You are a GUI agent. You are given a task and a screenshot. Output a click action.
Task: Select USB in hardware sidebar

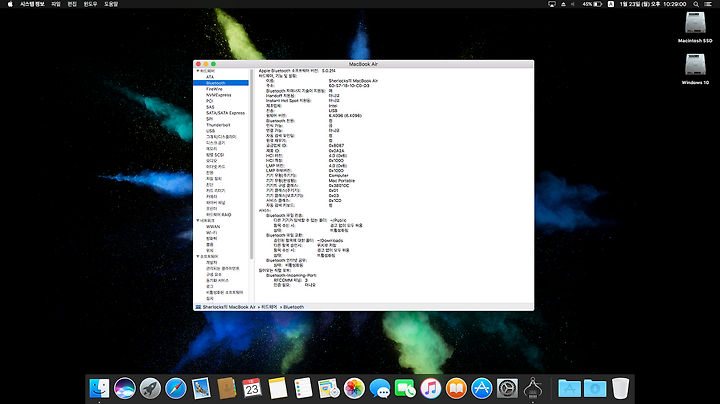pyautogui.click(x=210, y=131)
